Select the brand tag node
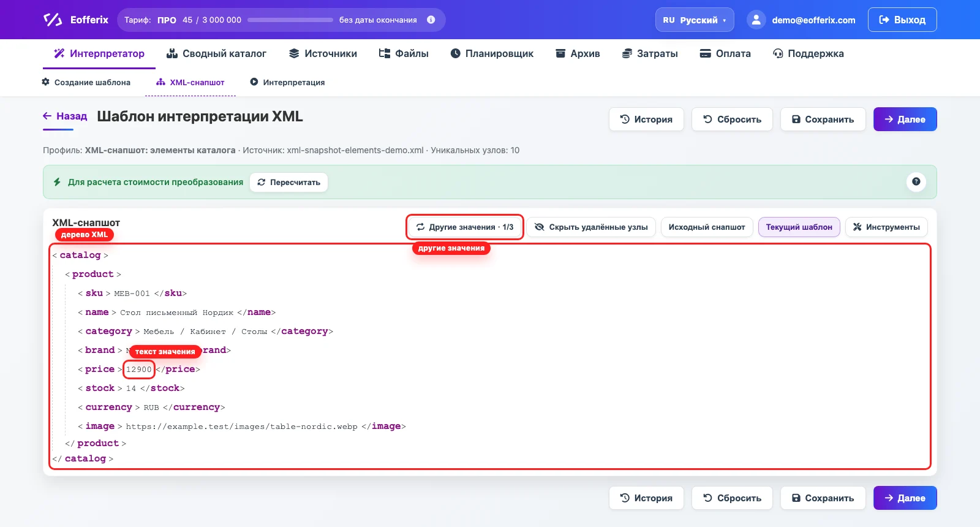Screen dimensions: 980x527 100,350
